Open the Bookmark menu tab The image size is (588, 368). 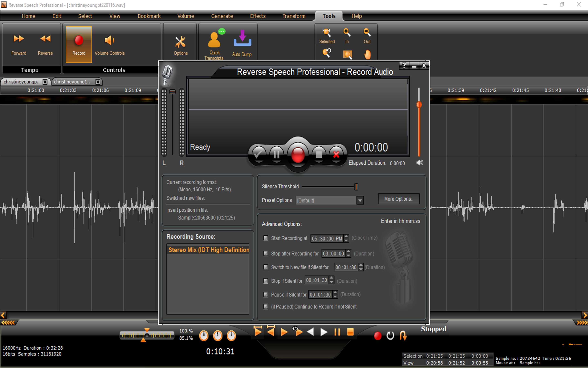click(x=149, y=16)
